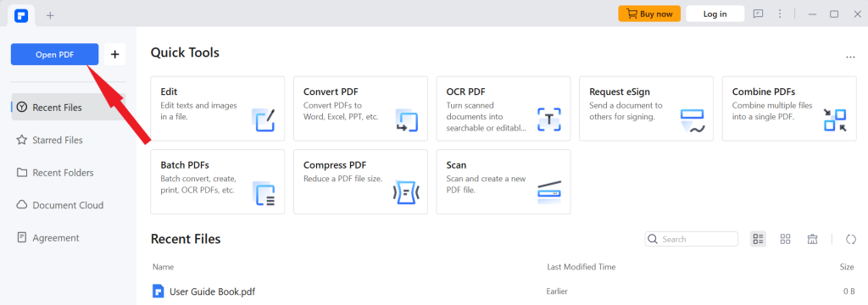Click the Convert PDF card title
The height and width of the screenshot is (305, 868).
[x=330, y=91]
